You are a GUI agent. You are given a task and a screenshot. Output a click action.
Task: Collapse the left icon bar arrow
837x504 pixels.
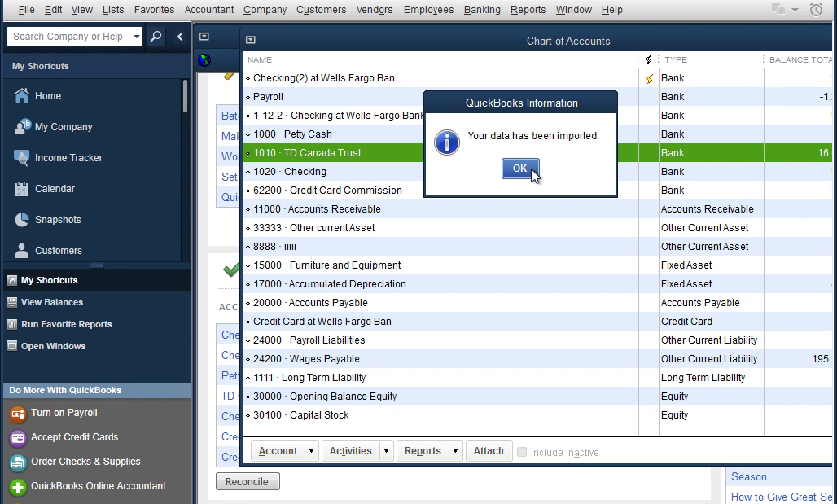(180, 37)
